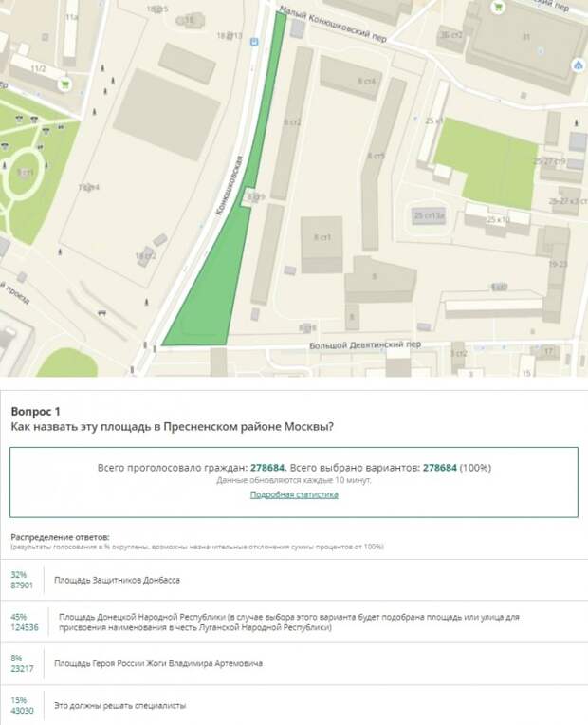Click the shopping cart icon near building 31
This screenshot has height=725, width=588.
(x=498, y=7)
